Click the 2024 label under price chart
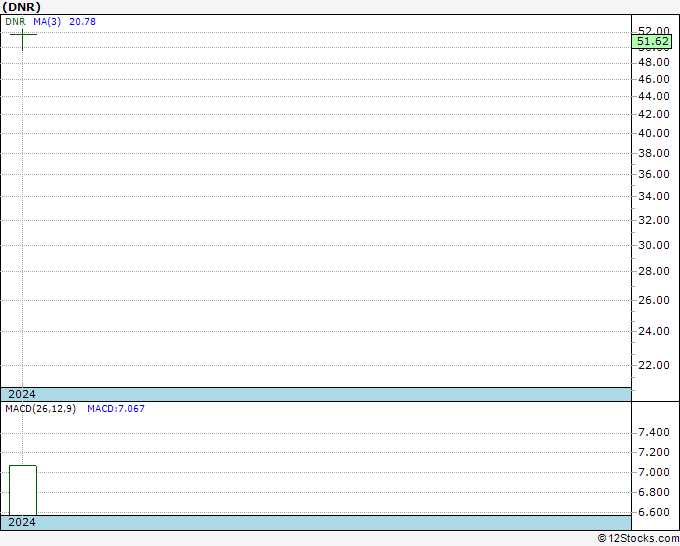Viewport: 680px width, 546px height. (22, 394)
